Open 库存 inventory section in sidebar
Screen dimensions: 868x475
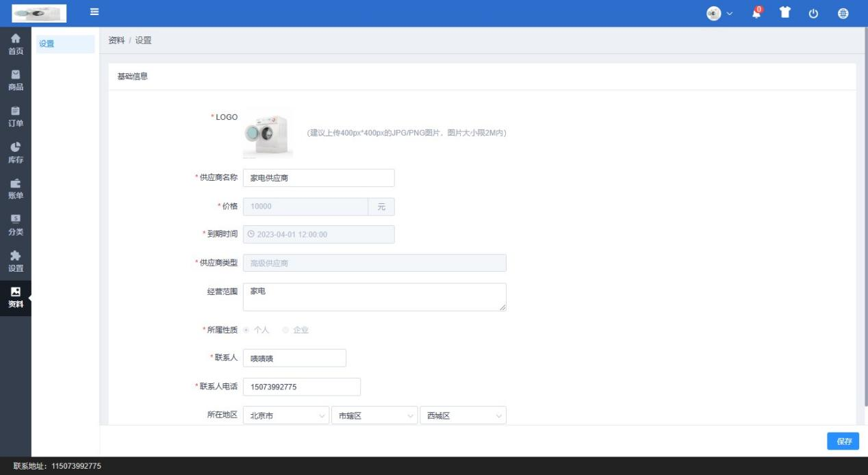16,153
